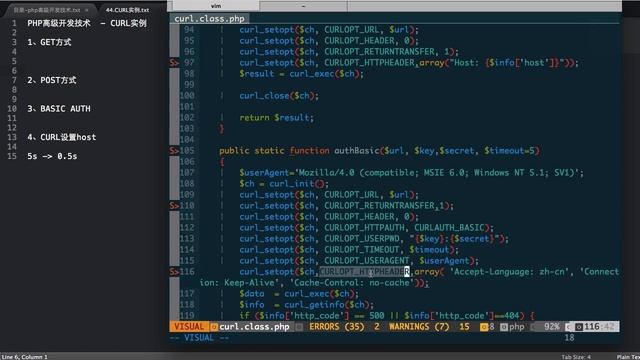The height and width of the screenshot is (360, 640).
Task: Click the orange icon before 8 in status line
Action: point(484,327)
